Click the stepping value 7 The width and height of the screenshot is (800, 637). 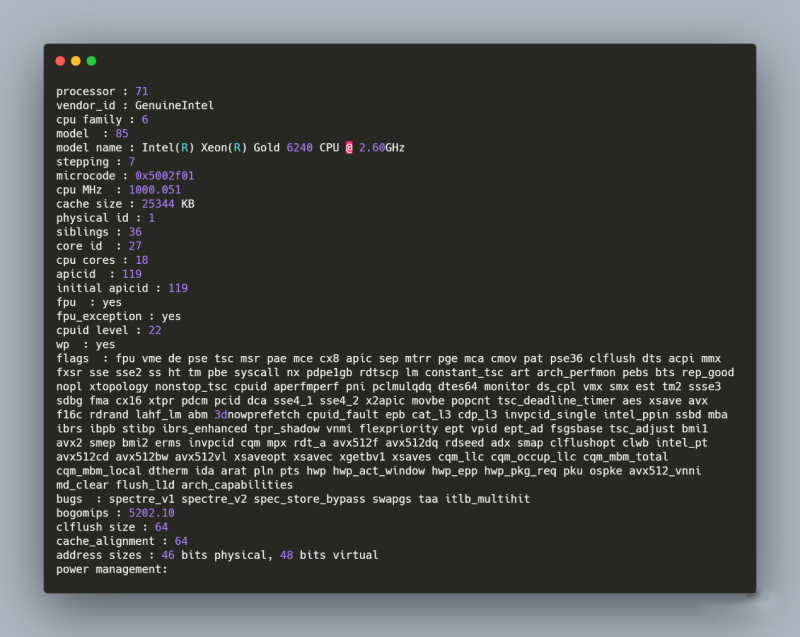coord(132,162)
